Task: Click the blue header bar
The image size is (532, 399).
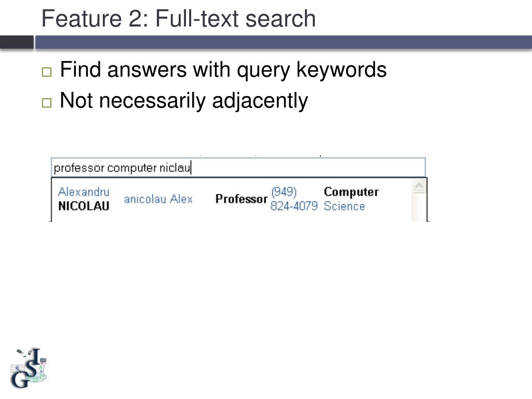Action: pos(284,43)
